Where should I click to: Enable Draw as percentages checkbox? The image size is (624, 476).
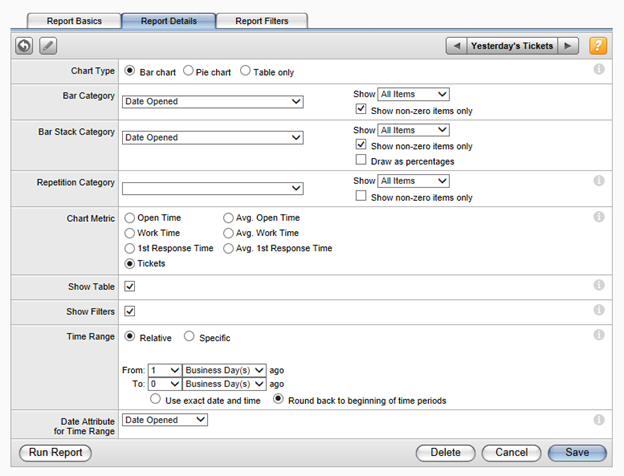point(361,160)
